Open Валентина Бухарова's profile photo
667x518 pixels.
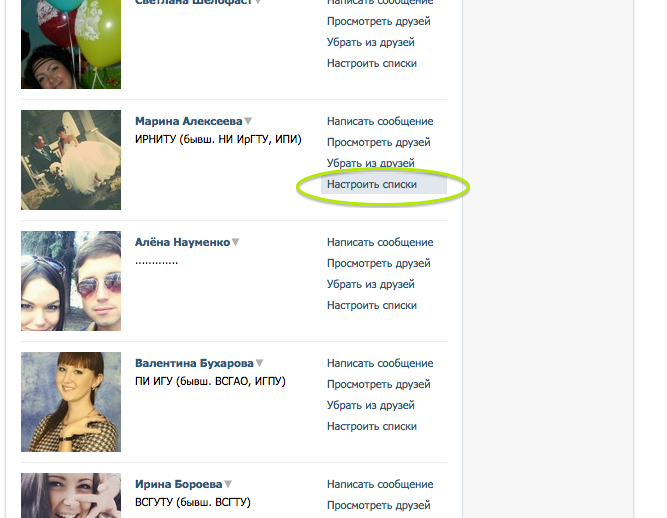coord(71,402)
